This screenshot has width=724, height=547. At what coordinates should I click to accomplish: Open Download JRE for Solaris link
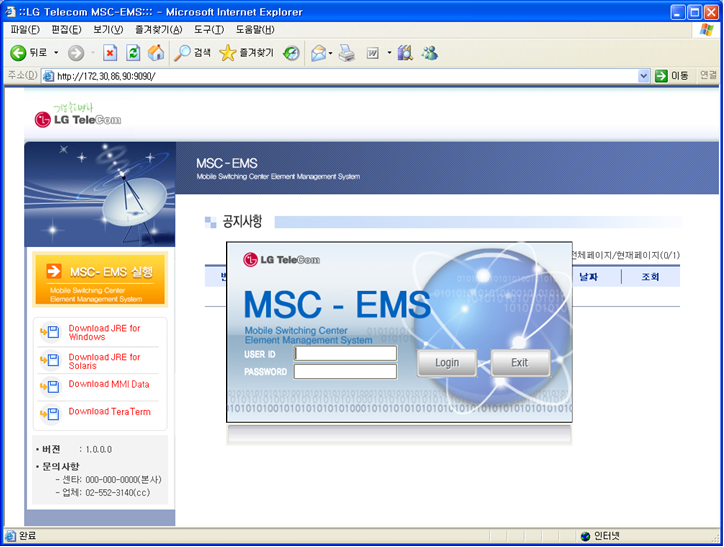[104, 361]
